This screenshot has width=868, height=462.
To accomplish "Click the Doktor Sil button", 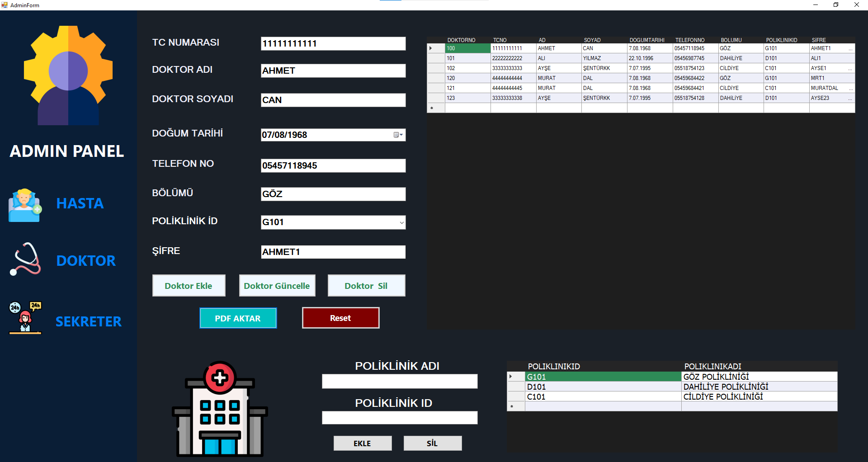I will click(366, 286).
